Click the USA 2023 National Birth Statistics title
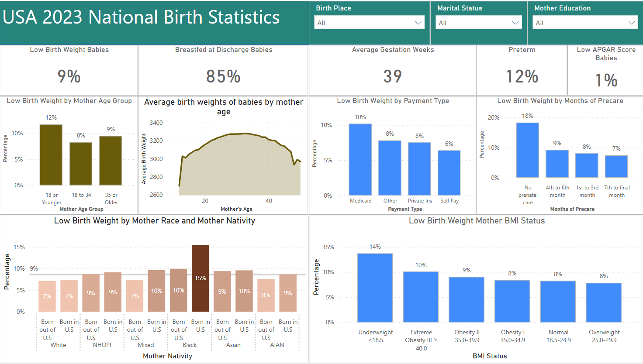The height and width of the screenshot is (364, 643). point(141,17)
